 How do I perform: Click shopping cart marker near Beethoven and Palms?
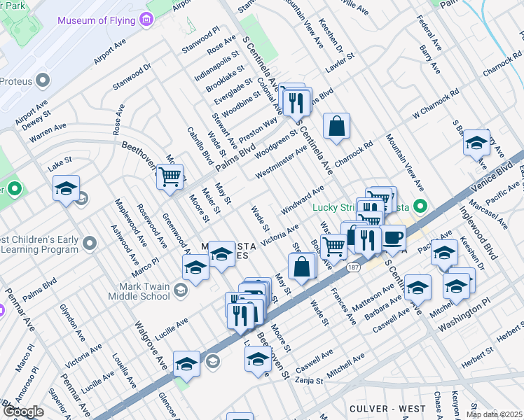point(170,178)
